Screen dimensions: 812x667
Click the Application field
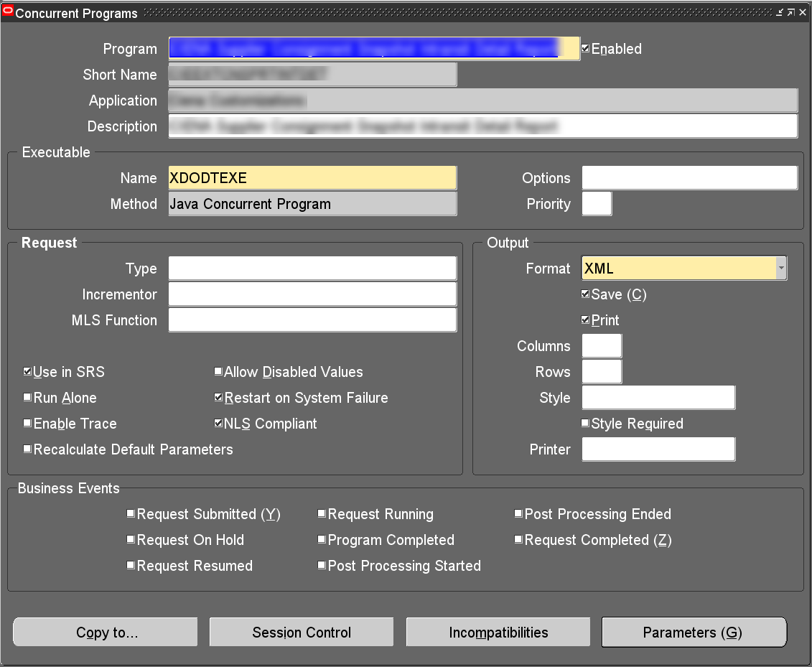click(482, 101)
